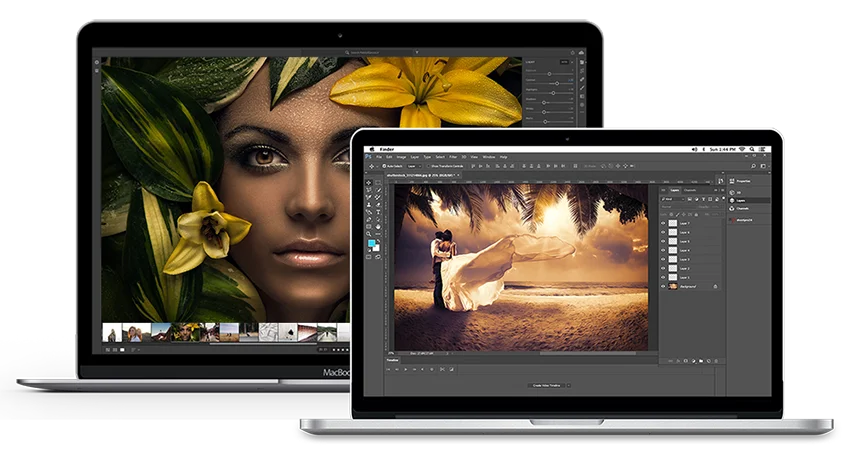
Task: Select the Hand tool
Action: (x=378, y=226)
